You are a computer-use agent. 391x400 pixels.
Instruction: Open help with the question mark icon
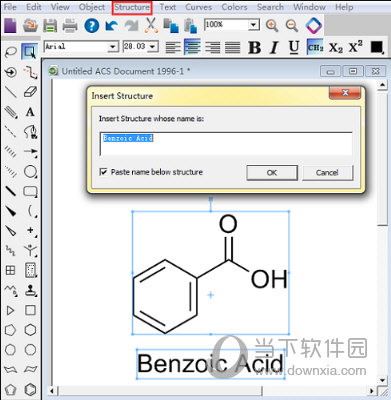click(x=92, y=26)
